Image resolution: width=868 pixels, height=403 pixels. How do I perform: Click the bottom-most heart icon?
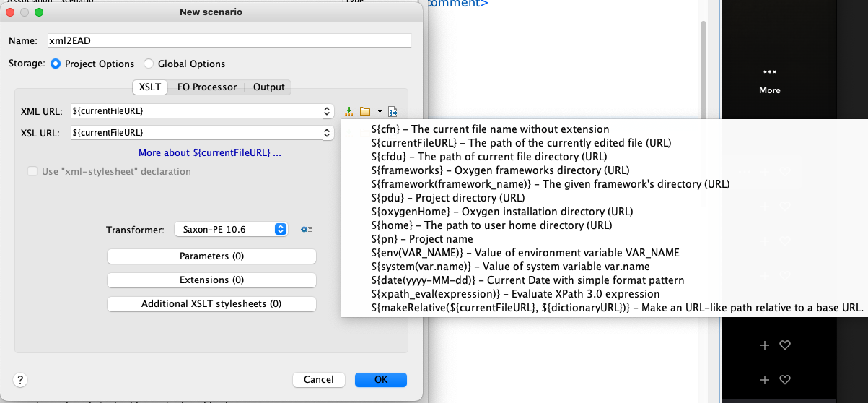[785, 379]
